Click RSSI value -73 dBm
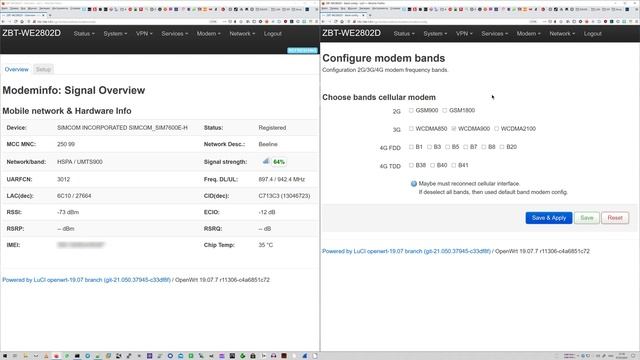This screenshot has height=360, width=640. pos(68,212)
